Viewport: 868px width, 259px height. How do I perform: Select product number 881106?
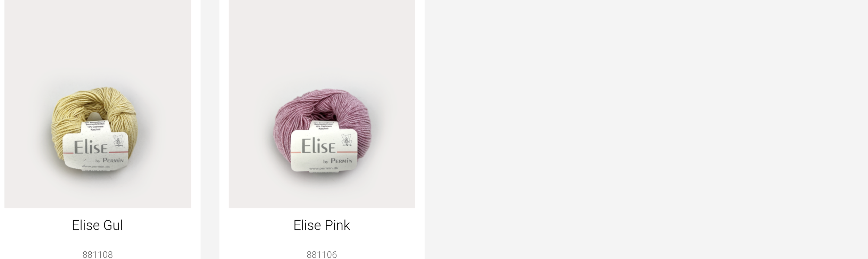coord(322,254)
